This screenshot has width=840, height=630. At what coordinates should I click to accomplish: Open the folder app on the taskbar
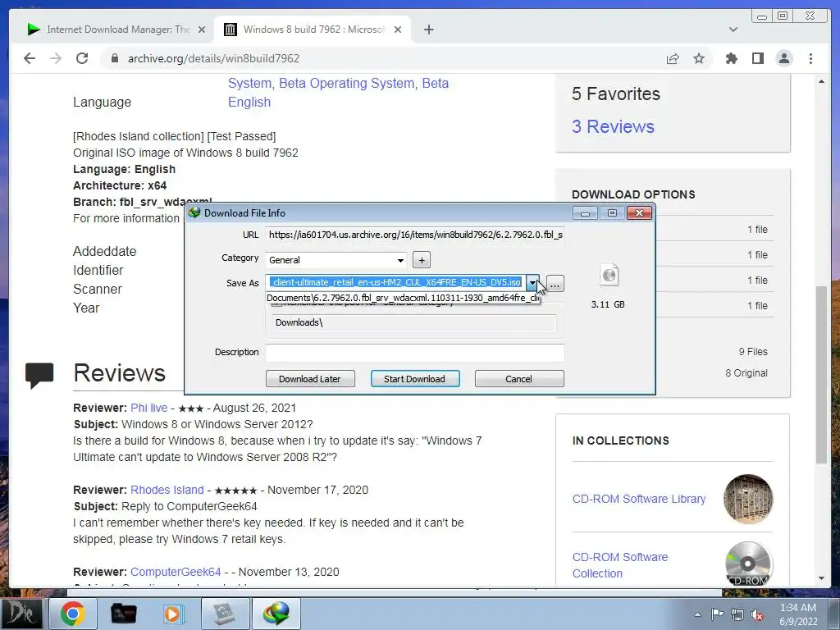[123, 614]
